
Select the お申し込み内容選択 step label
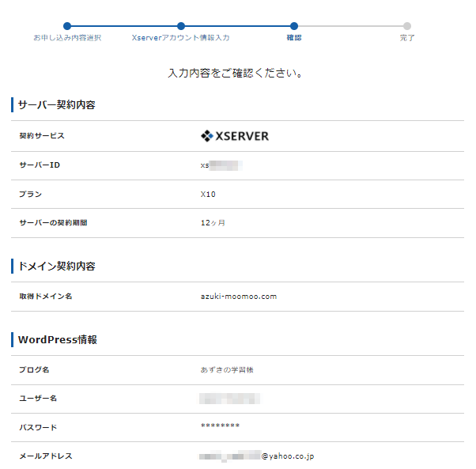[67, 38]
